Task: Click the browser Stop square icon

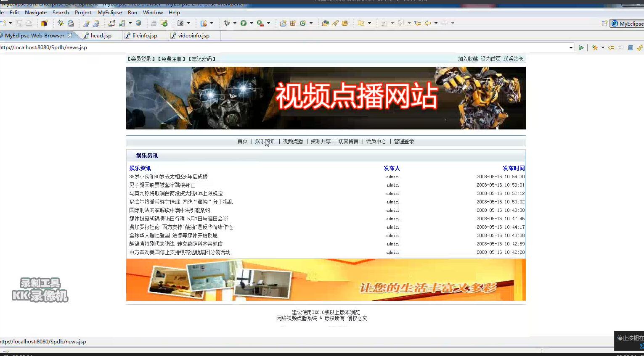Action: pyautogui.click(x=631, y=48)
